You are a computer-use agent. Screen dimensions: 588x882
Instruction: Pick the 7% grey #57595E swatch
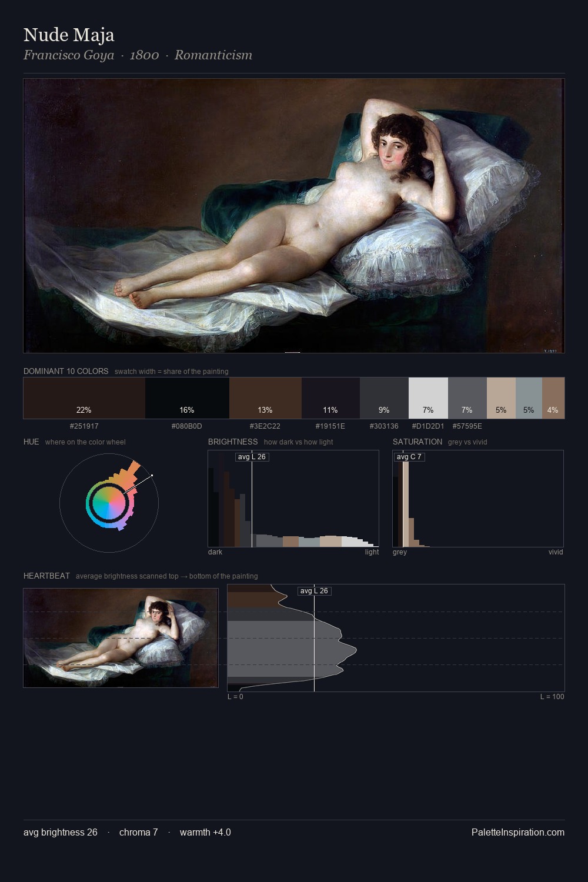467,398
